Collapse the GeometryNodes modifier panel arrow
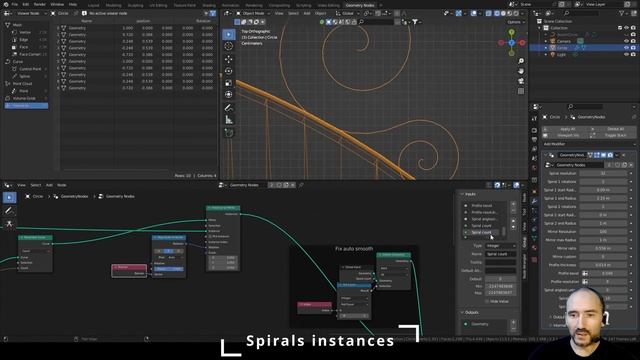The width and height of the screenshot is (640, 360). (x=546, y=155)
